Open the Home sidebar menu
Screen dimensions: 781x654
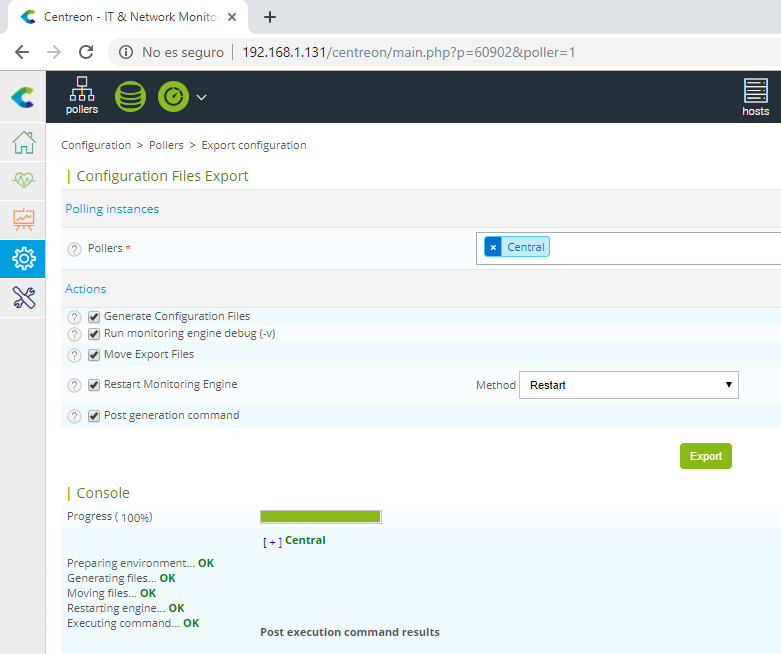pyautogui.click(x=23, y=142)
